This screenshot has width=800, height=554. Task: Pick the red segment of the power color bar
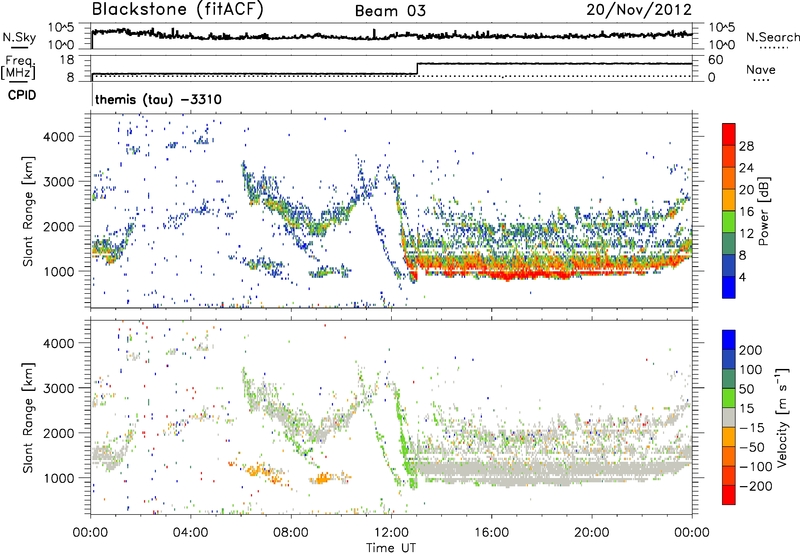729,135
